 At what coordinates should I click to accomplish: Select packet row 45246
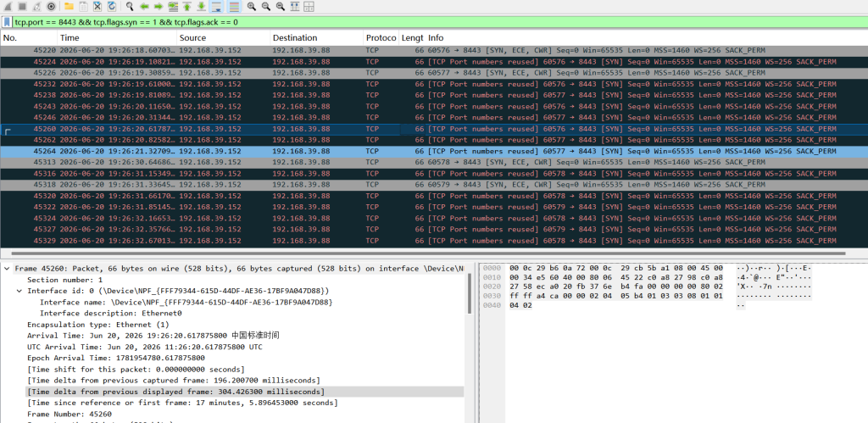click(x=434, y=117)
